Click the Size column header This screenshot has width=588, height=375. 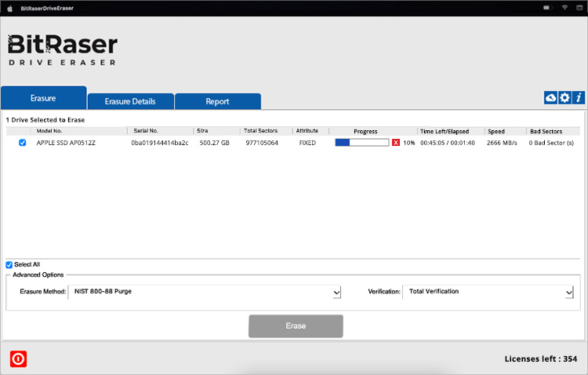[202, 131]
